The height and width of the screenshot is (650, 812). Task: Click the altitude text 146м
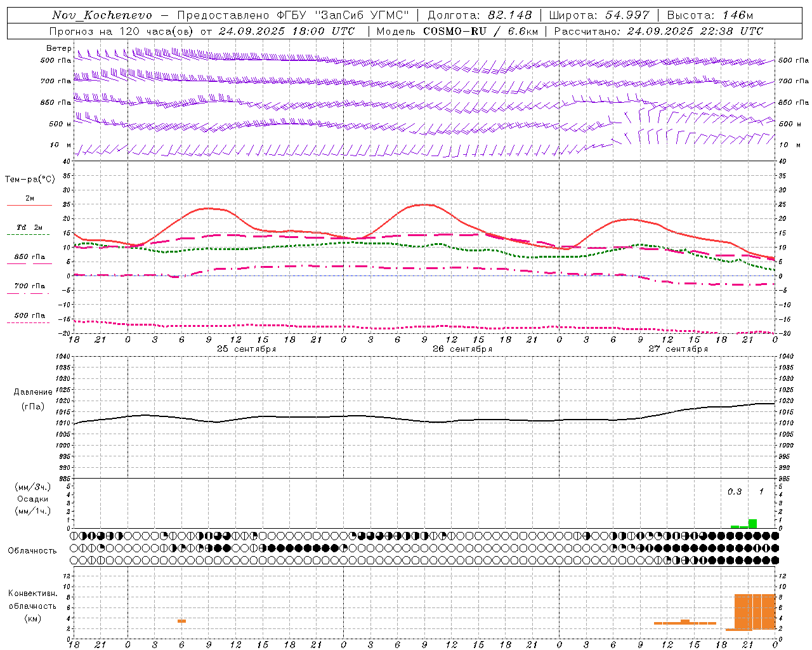pyautogui.click(x=738, y=15)
